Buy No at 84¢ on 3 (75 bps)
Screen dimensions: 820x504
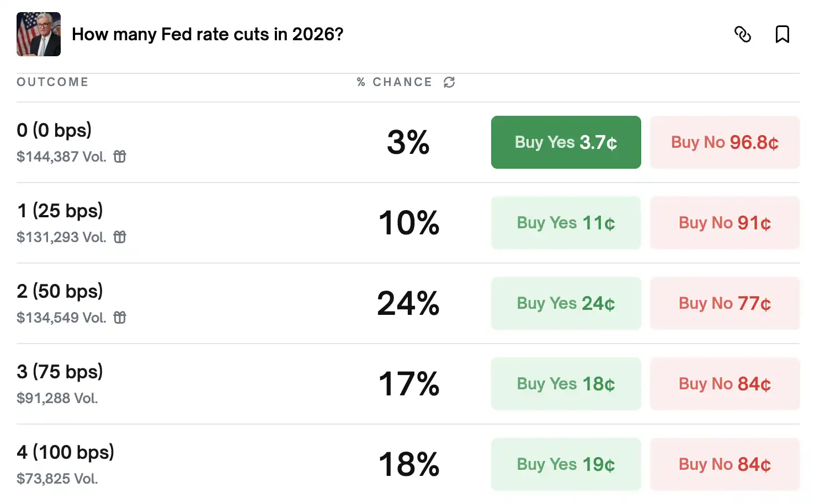pyautogui.click(x=725, y=384)
